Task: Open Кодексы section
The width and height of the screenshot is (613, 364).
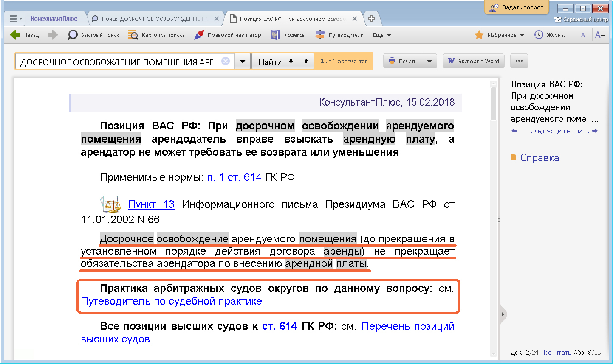Action: (x=288, y=35)
